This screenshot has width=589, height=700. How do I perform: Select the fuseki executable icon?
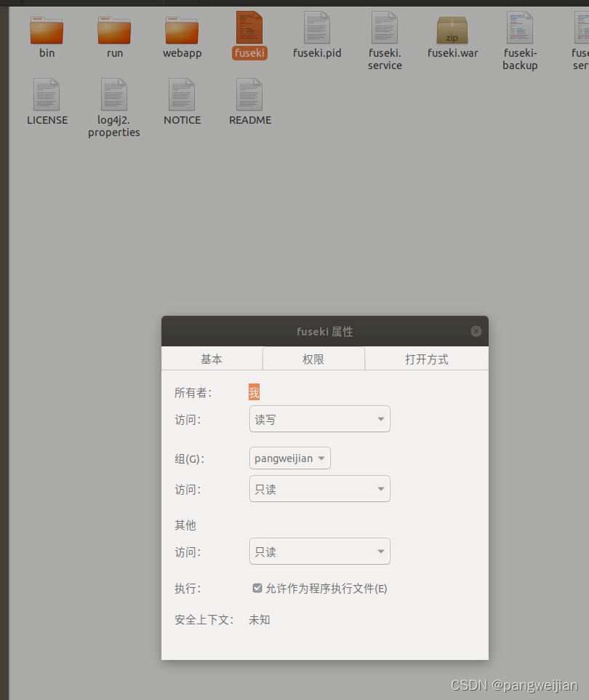tap(249, 32)
